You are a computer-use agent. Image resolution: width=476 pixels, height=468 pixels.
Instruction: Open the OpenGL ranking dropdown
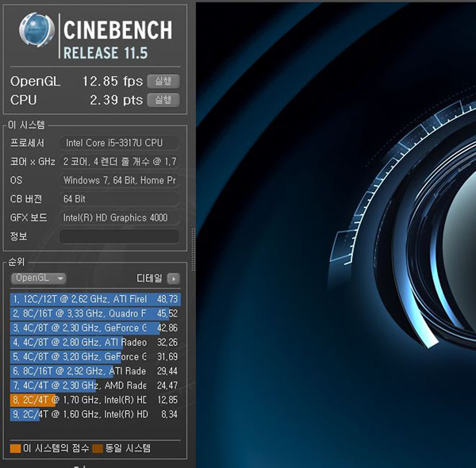(x=39, y=278)
